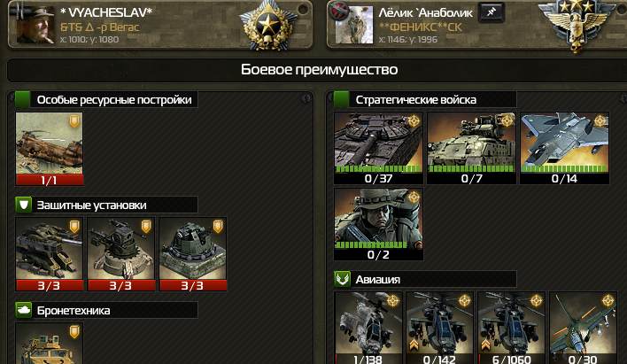This screenshot has height=364, width=627.
Task: Open the ФЕНИКС СК clan link
Action: point(421,27)
